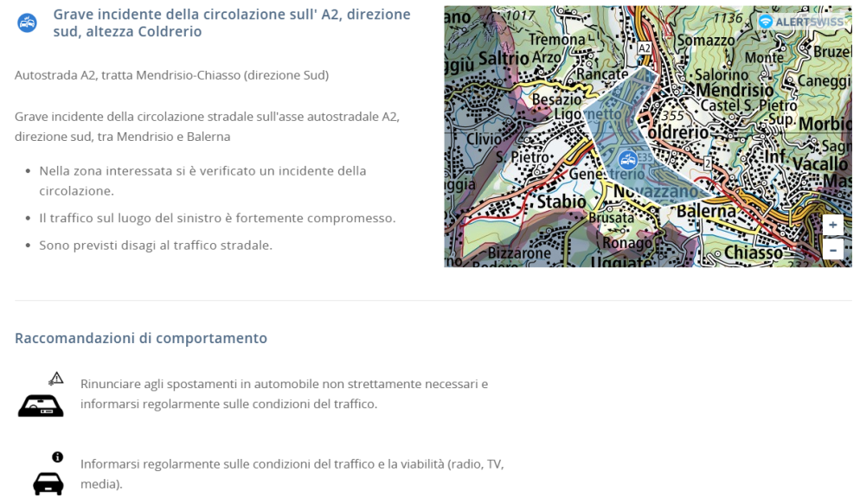The width and height of the screenshot is (860, 504).
Task: Click the Saltrio label on the map
Action: click(504, 58)
